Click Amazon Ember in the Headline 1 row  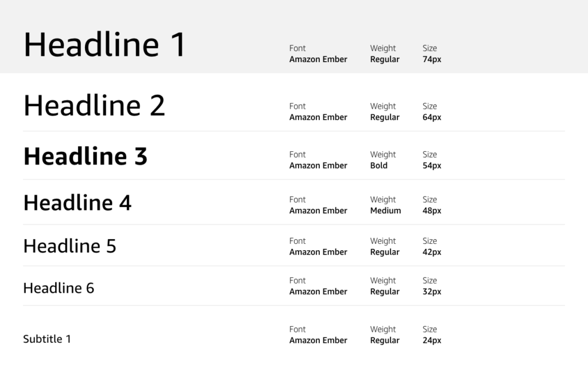click(x=318, y=59)
